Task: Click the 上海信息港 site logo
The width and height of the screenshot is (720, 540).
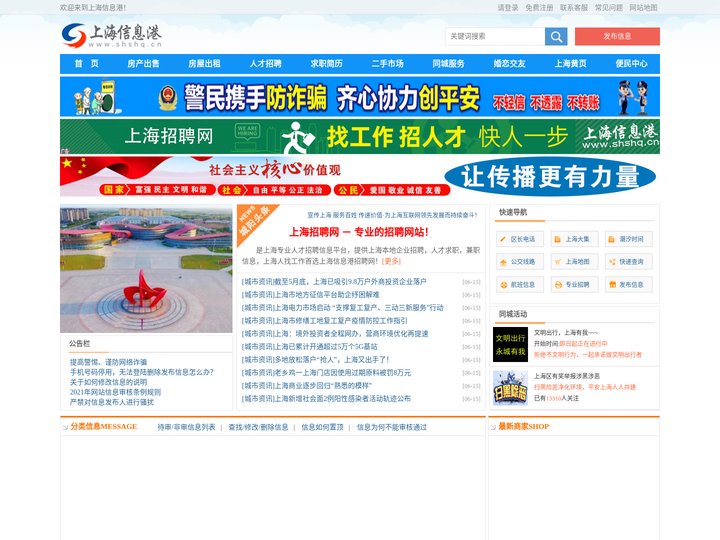Action: pyautogui.click(x=112, y=36)
